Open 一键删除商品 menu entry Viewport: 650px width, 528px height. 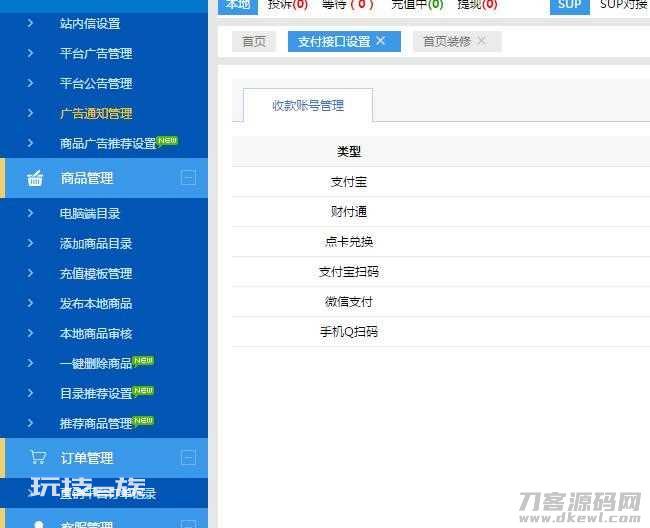tap(96, 363)
